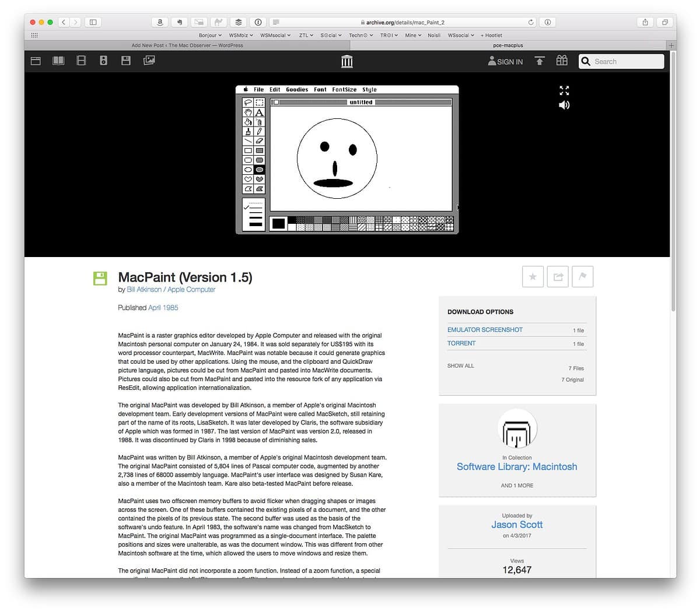Click the archive upload arrow icon
The width and height of the screenshot is (700, 612).
pos(540,61)
